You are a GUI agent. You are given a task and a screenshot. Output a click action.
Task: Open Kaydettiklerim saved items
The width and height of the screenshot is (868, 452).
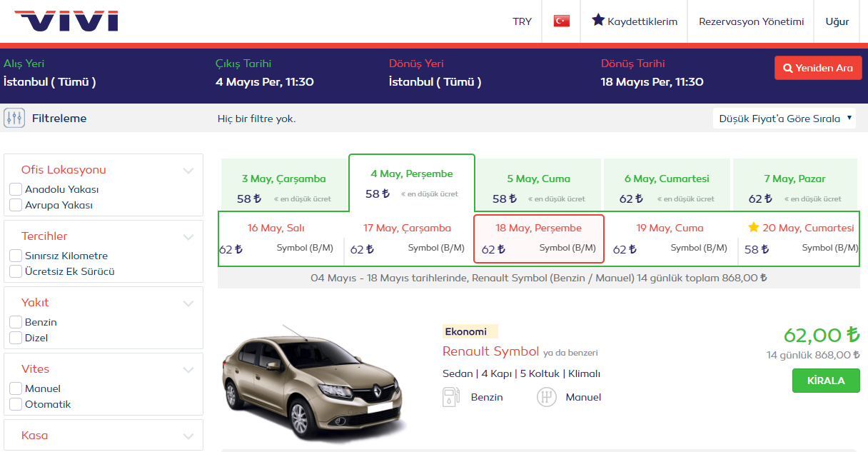pos(635,21)
